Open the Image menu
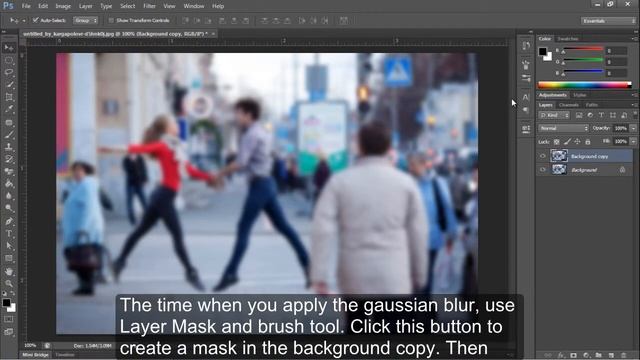This screenshot has width=640, height=360. [63, 6]
